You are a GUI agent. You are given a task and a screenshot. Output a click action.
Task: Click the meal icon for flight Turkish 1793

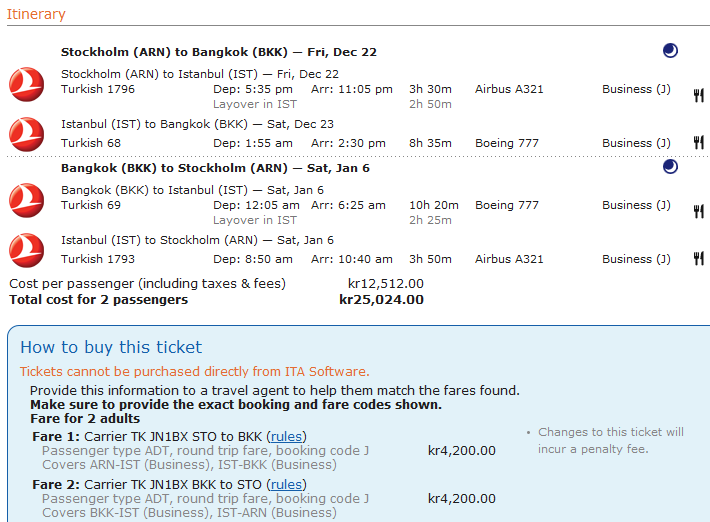(699, 259)
